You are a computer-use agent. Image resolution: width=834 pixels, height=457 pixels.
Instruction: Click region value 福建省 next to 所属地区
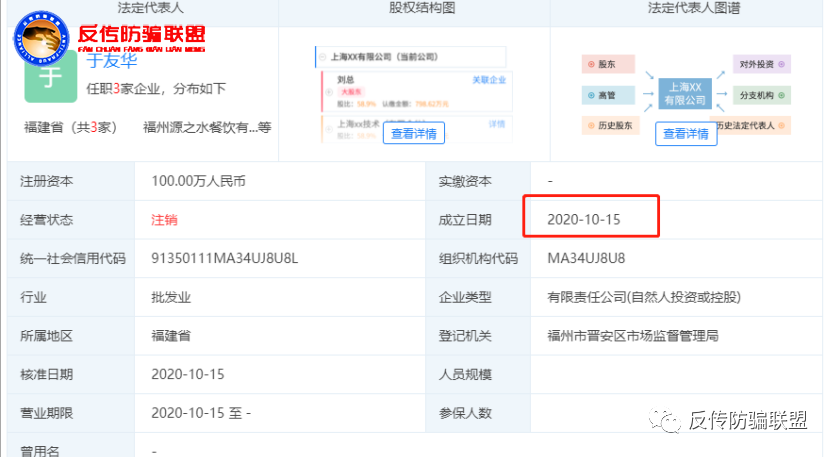coord(171,336)
